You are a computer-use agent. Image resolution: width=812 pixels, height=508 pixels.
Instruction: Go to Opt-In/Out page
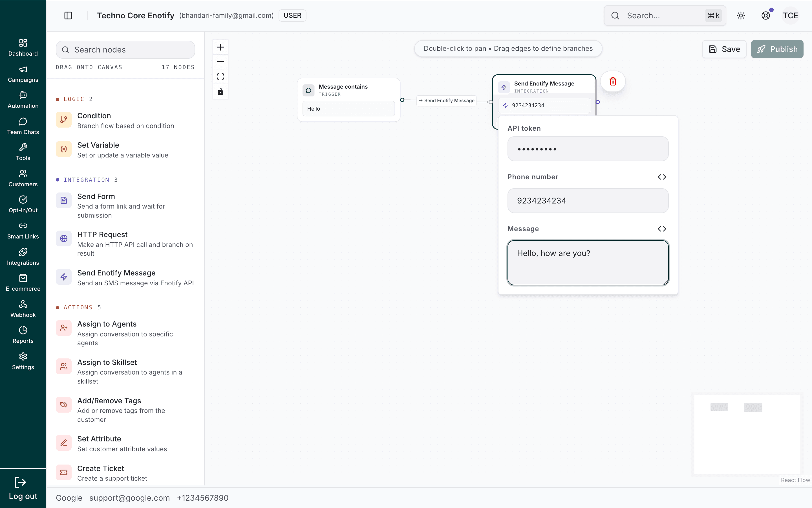(x=23, y=204)
